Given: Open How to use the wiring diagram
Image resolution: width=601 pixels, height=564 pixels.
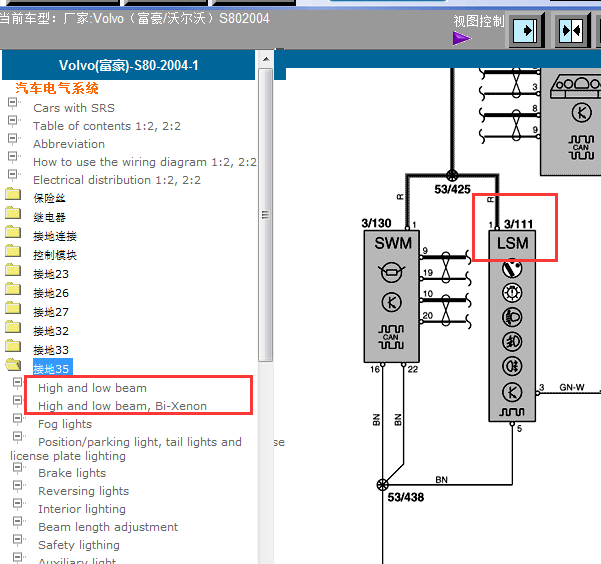Looking at the screenshot, I should [145, 162].
